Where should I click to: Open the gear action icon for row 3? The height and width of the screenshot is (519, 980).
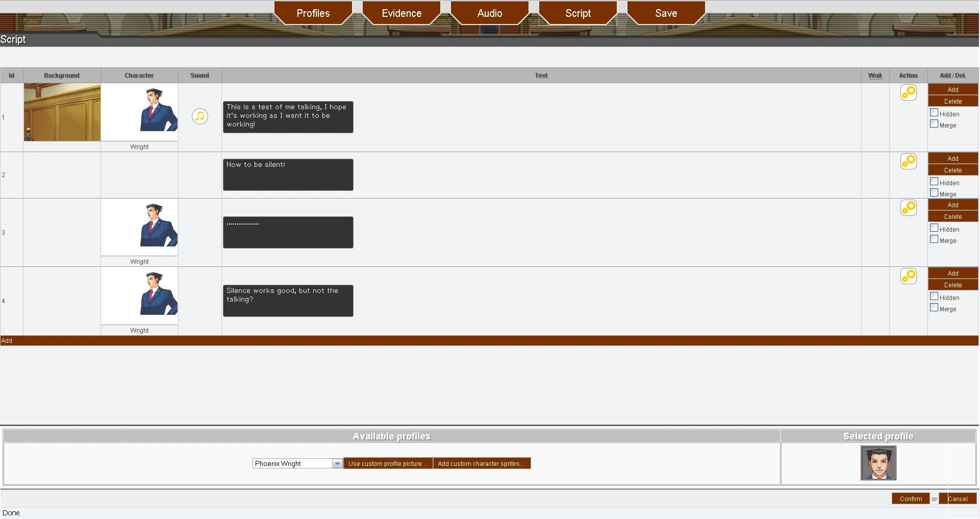coord(908,208)
